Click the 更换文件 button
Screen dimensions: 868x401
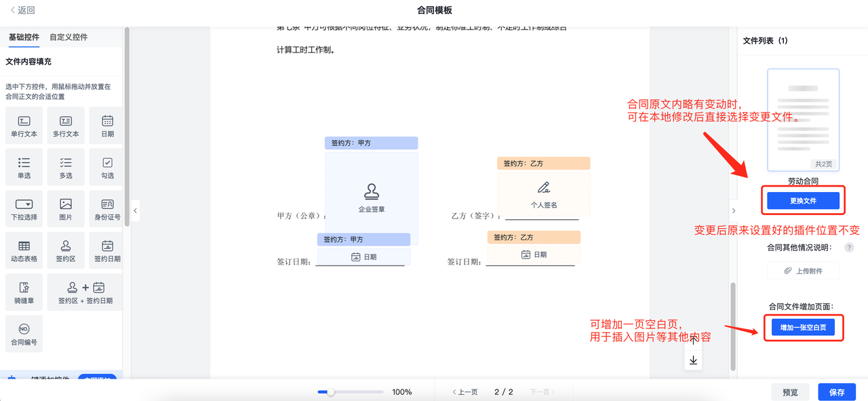tap(803, 201)
